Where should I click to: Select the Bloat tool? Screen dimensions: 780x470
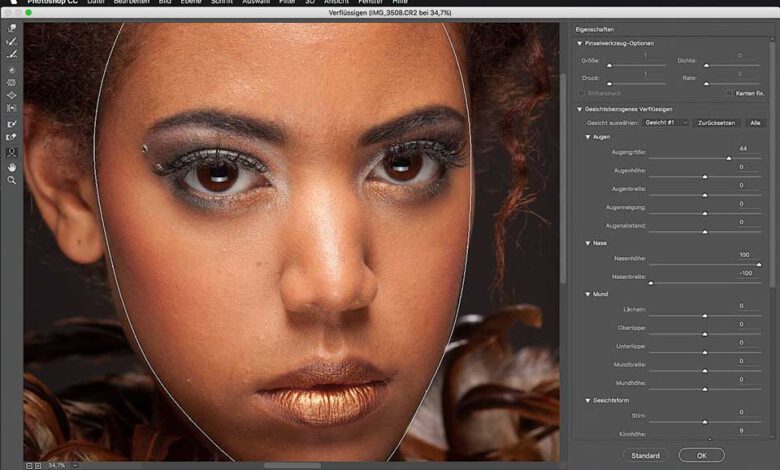(12, 95)
